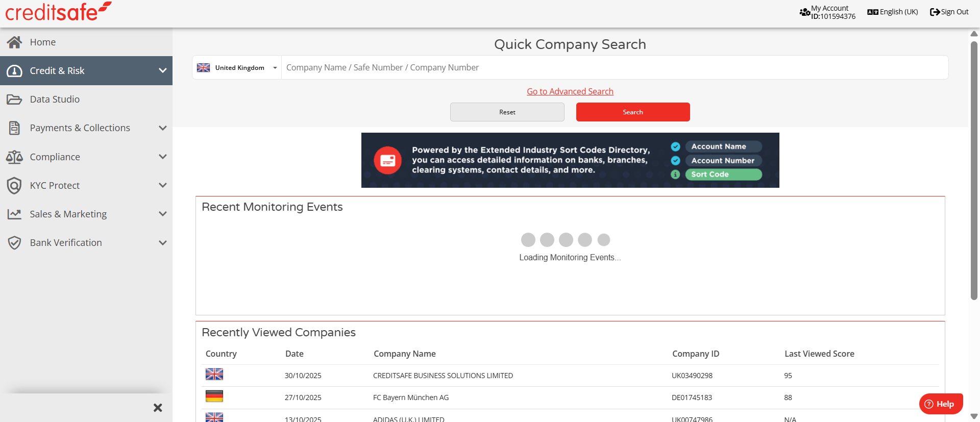Expand the Compliance menu chevron

pos(163,157)
